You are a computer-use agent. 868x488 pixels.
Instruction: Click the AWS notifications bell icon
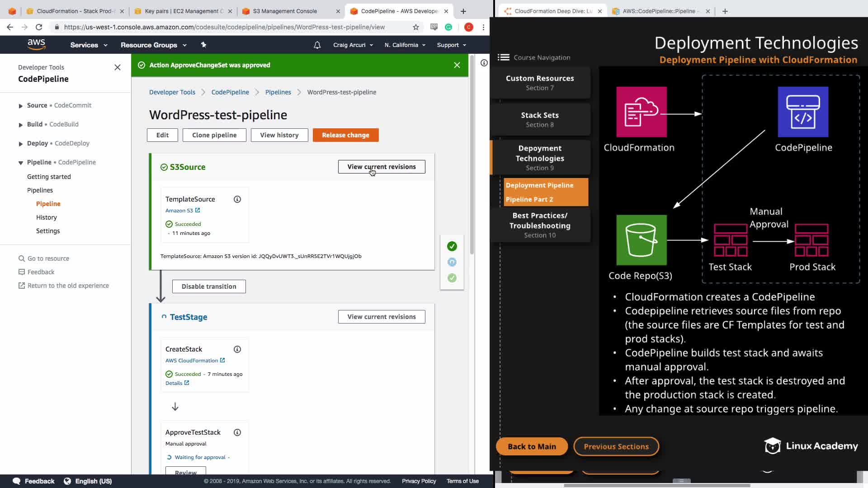[x=317, y=45]
